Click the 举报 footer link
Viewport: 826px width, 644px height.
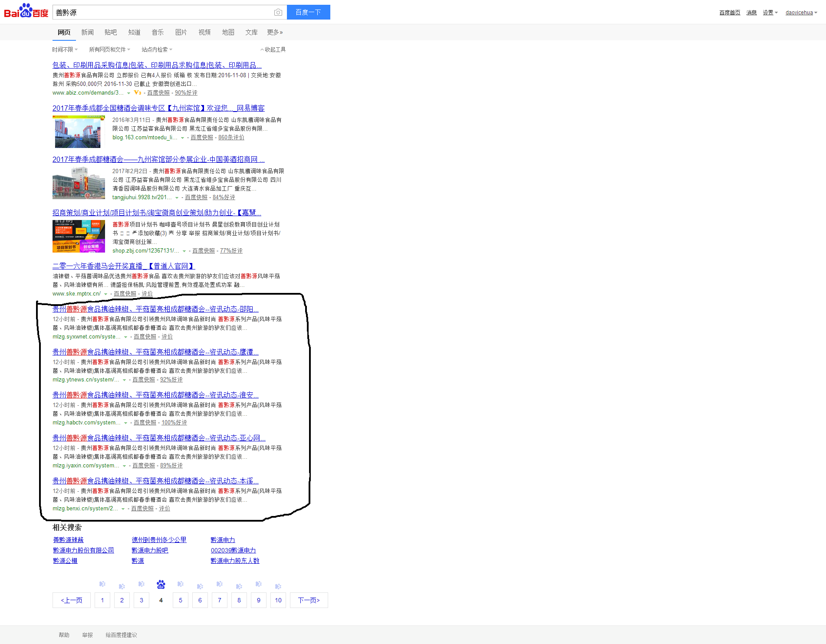point(88,635)
